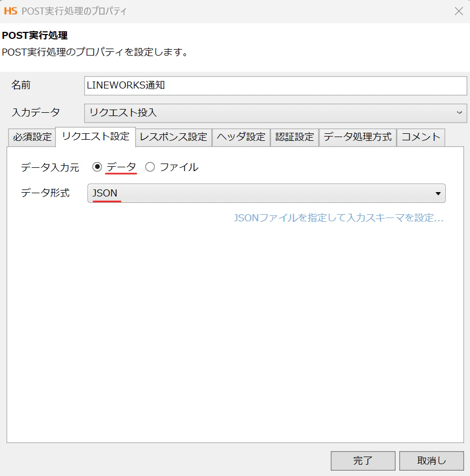Go to the ヘッダ設定 tab
The width and height of the screenshot is (470, 476).
click(241, 137)
